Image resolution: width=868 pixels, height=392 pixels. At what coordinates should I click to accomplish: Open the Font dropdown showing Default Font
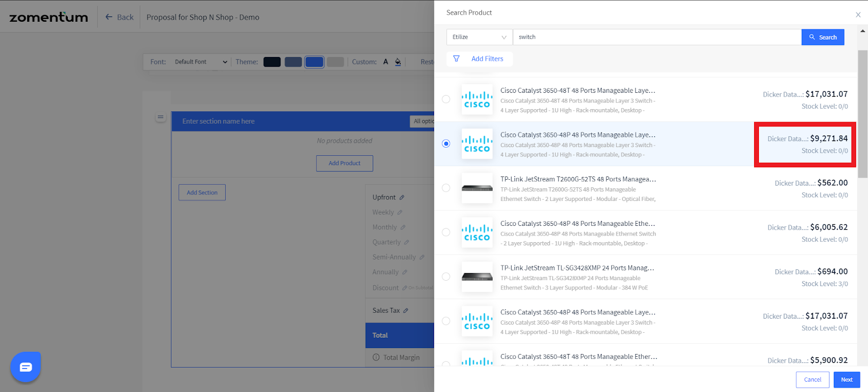[200, 62]
